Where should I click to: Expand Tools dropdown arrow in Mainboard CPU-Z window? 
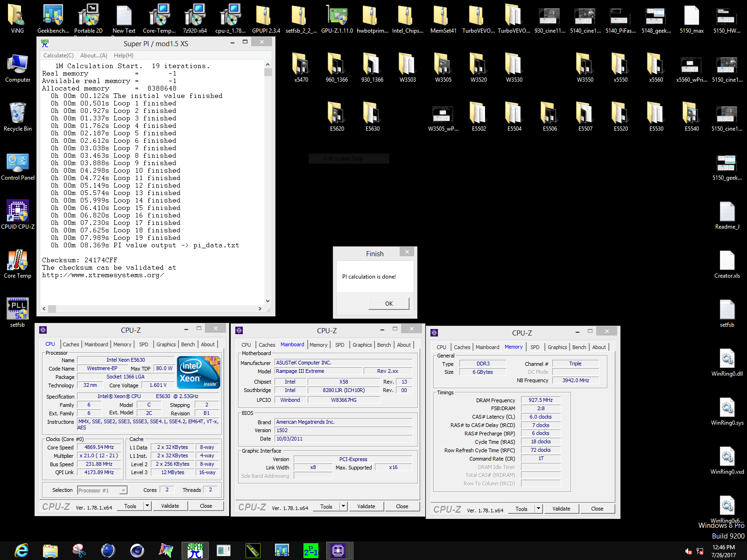[x=343, y=506]
